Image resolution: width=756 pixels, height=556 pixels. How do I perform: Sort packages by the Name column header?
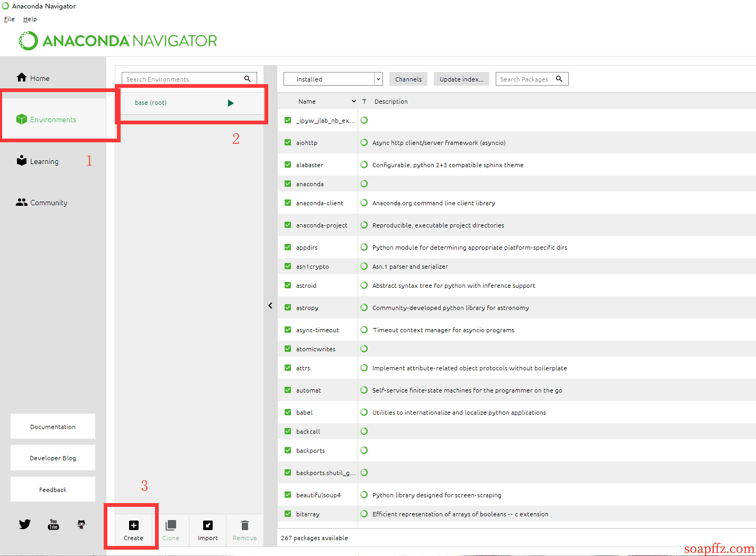click(307, 102)
